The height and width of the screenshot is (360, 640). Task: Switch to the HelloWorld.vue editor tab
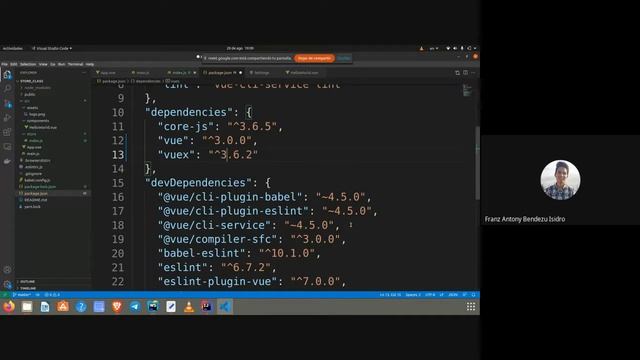[x=304, y=73]
